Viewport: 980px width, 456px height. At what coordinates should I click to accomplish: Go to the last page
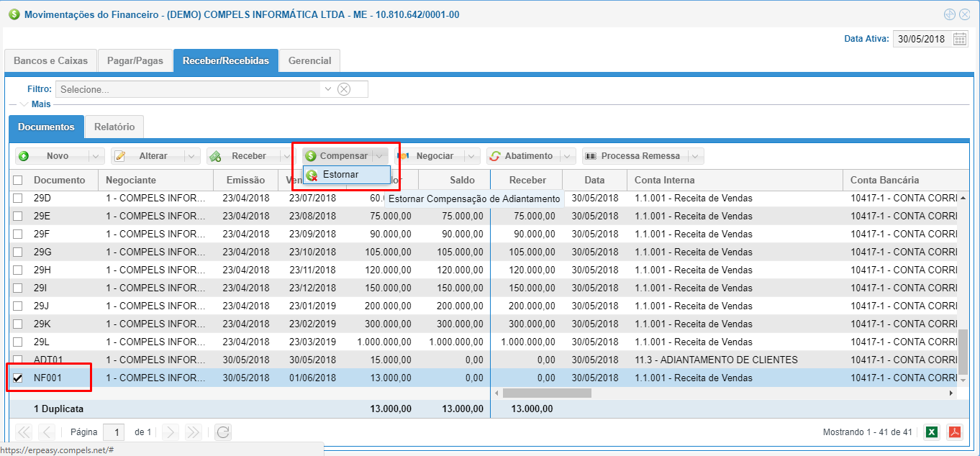[x=193, y=432]
